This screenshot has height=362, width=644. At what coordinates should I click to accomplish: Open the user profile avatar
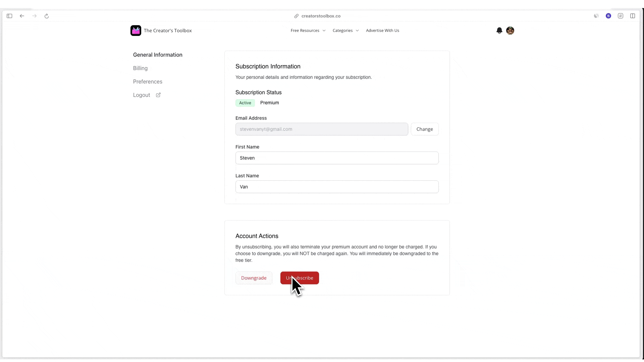point(510,31)
